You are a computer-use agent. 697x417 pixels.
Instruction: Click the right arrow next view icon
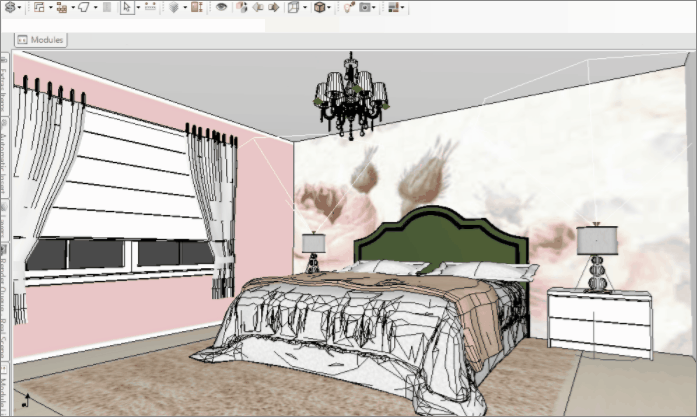click(274, 7)
